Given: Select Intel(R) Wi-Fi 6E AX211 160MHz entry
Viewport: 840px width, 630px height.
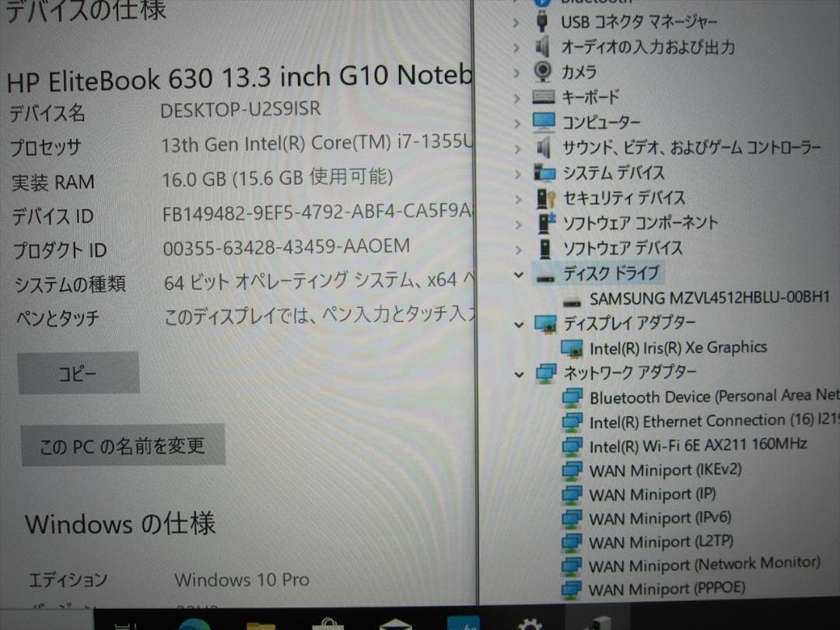Looking at the screenshot, I should [x=698, y=445].
